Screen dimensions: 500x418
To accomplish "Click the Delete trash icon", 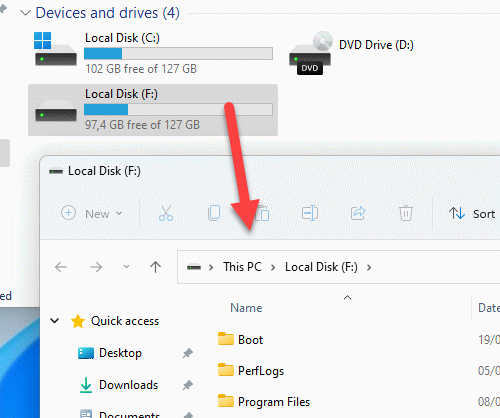I will (406, 213).
